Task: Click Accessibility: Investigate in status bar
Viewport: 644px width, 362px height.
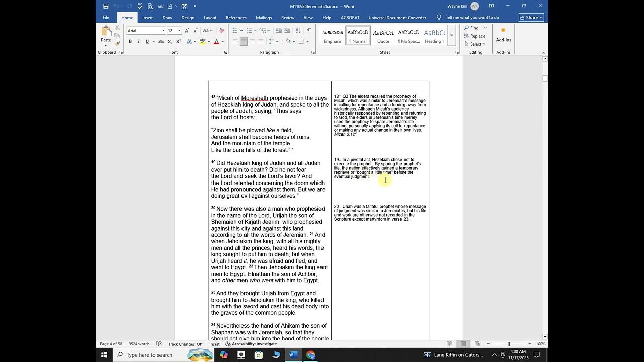Action: coord(251,344)
